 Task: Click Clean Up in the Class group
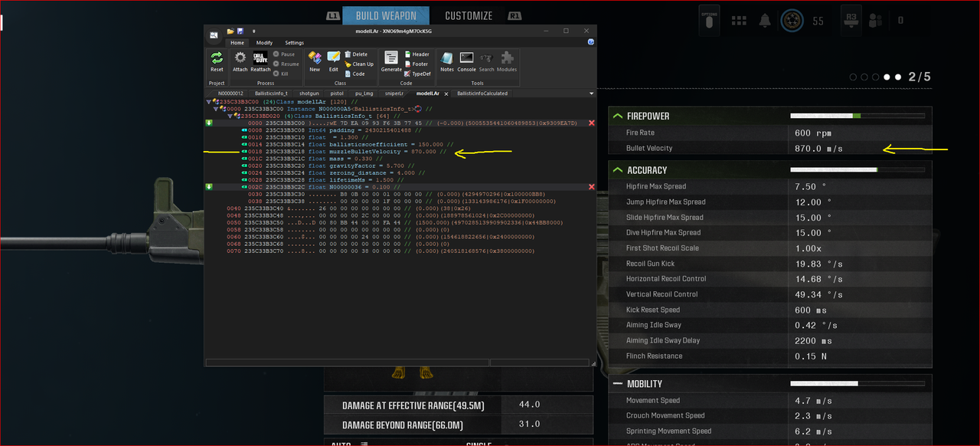click(x=359, y=64)
